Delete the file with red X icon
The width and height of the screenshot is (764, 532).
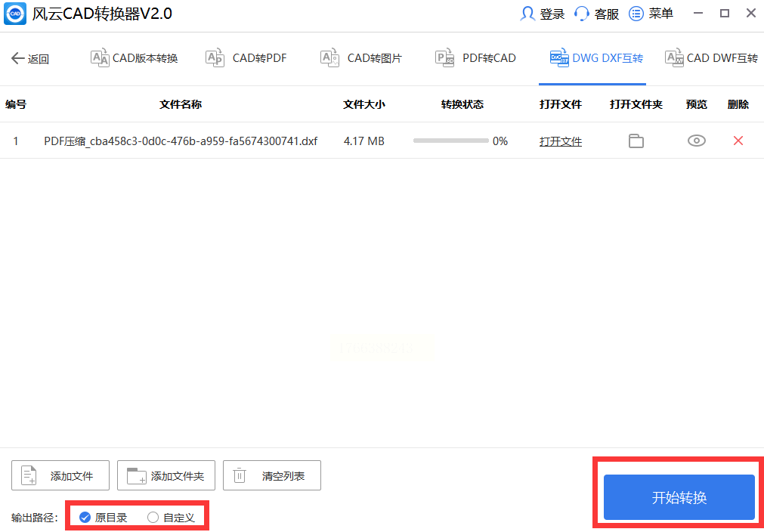[x=738, y=141]
